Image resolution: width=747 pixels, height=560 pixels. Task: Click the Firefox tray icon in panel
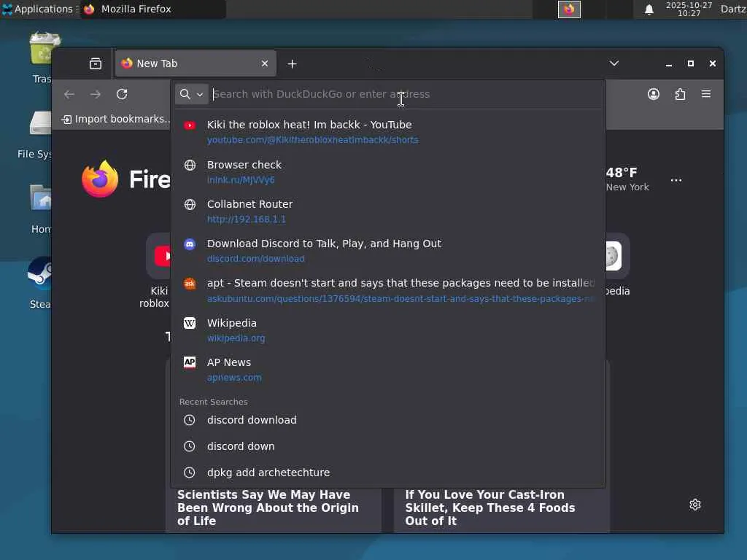569,9
